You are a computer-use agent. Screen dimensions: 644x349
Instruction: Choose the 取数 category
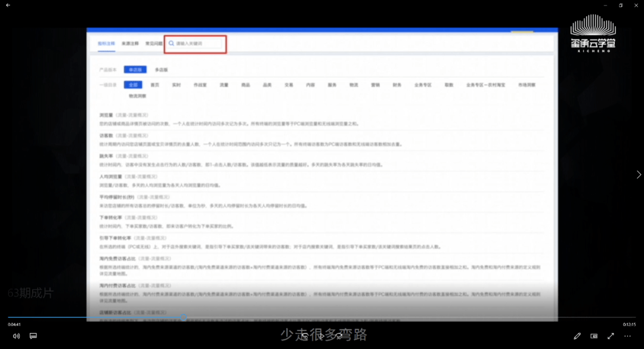(448, 85)
